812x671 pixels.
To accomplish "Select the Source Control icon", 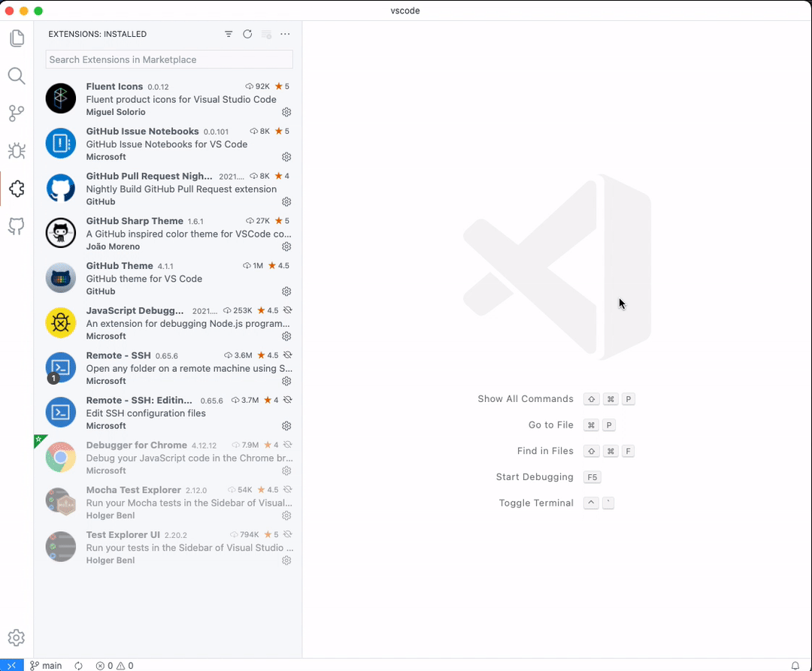I will click(x=17, y=113).
